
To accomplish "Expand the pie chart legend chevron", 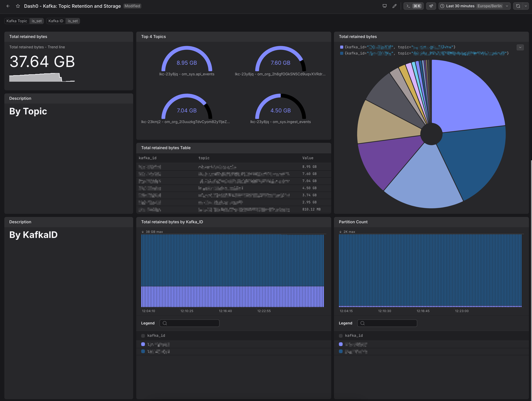I will 520,47.
